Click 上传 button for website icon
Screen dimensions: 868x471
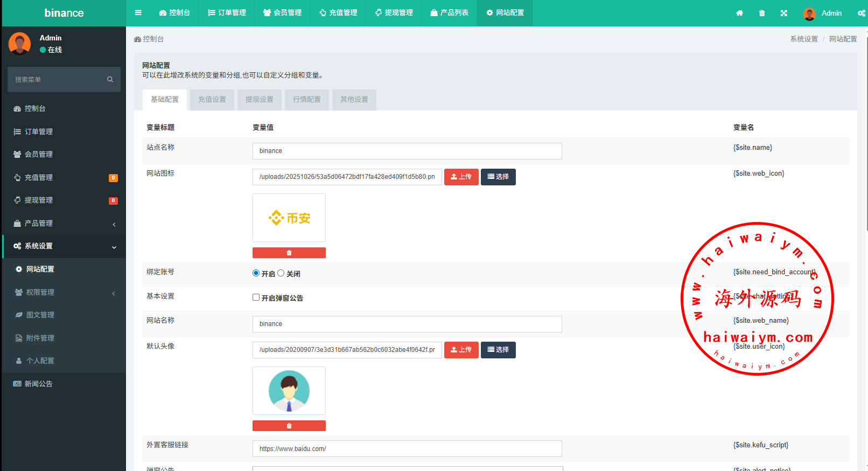(x=461, y=177)
